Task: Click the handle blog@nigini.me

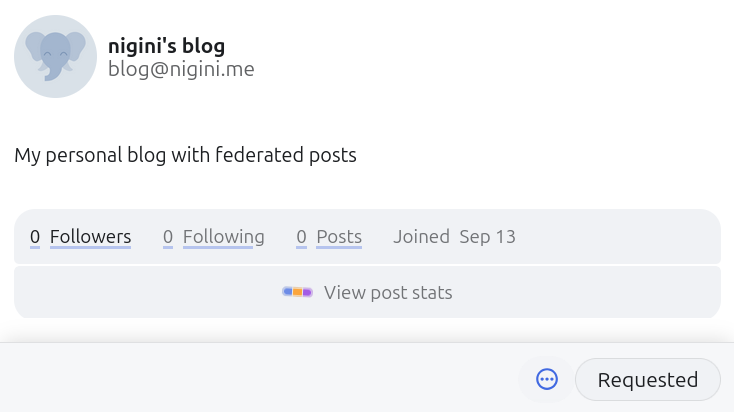Action: tap(181, 69)
